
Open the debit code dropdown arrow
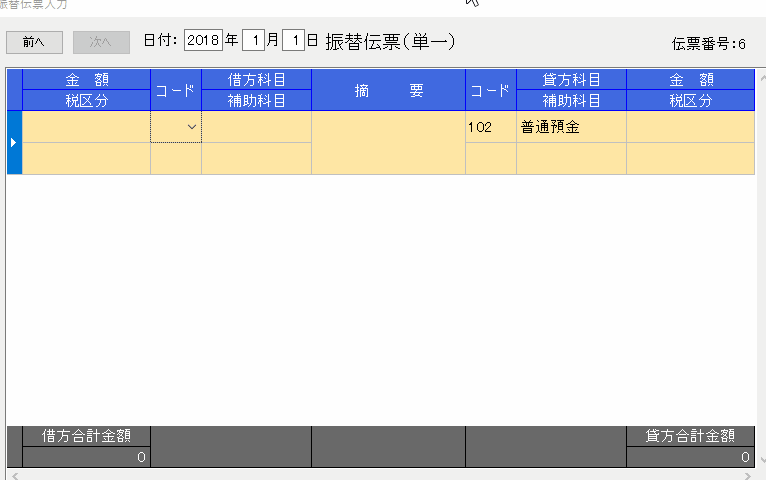click(191, 127)
